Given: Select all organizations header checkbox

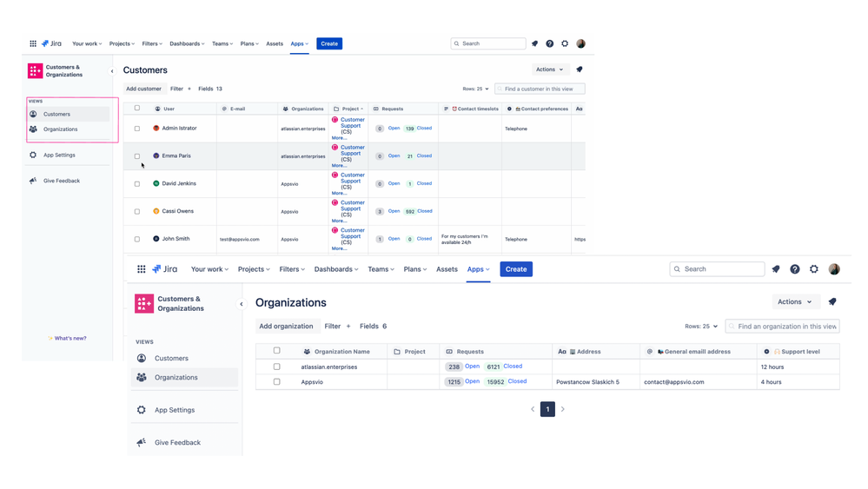Looking at the screenshot, I should (x=277, y=351).
